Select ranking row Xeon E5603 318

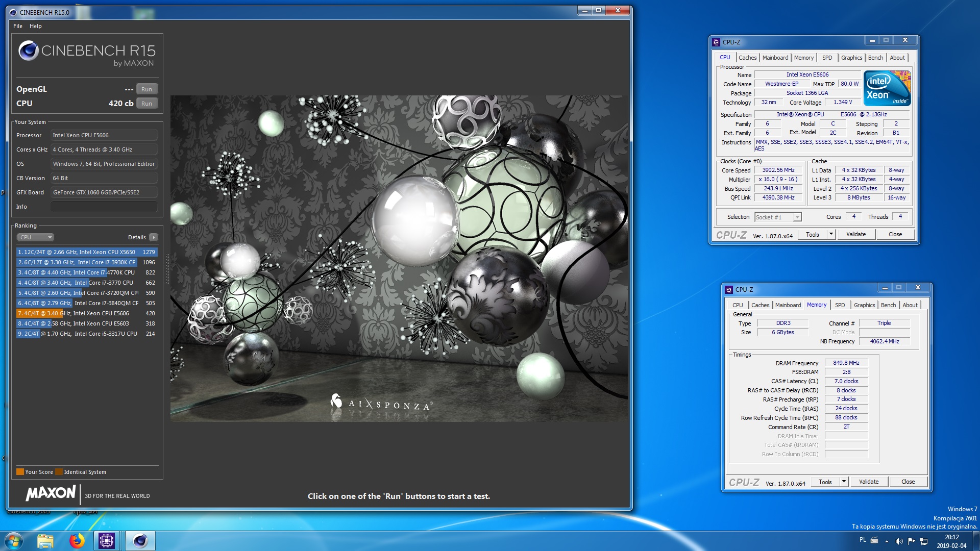87,323
